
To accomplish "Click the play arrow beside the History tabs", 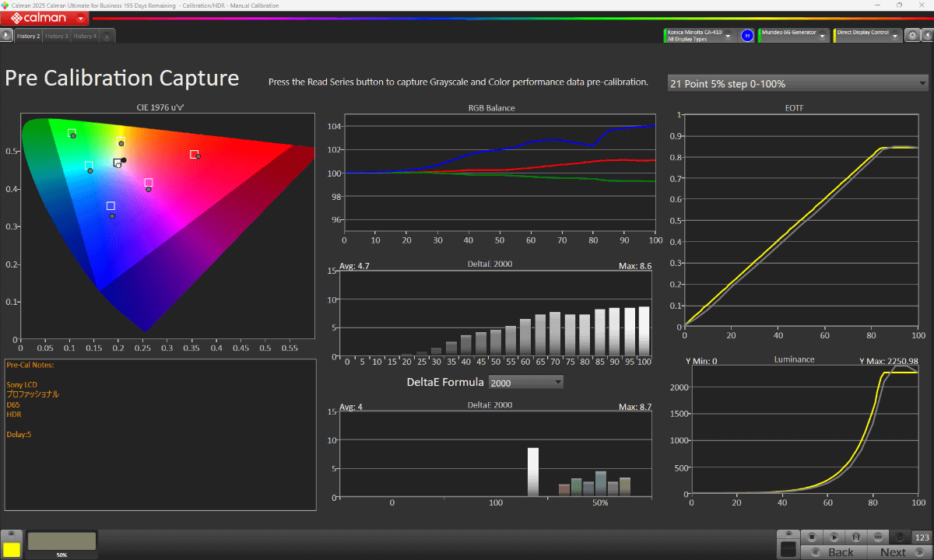I will coord(6,35).
